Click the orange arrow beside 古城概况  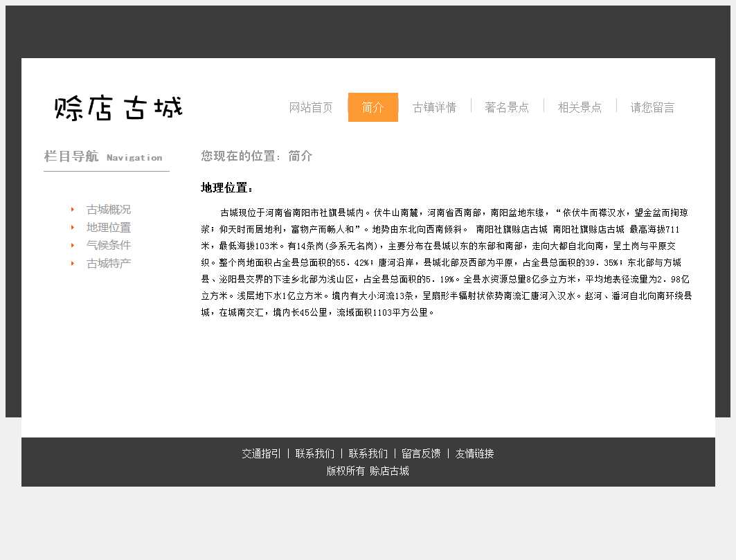(73, 210)
